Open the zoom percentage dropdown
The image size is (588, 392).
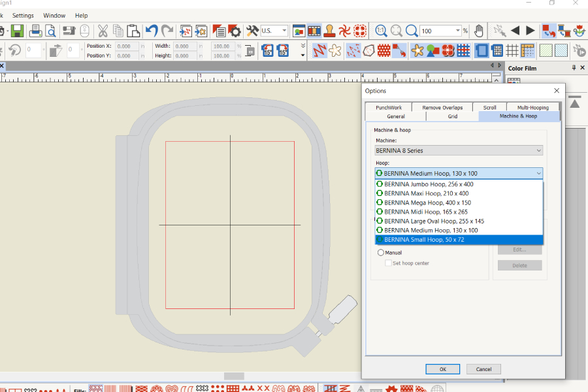point(458,31)
